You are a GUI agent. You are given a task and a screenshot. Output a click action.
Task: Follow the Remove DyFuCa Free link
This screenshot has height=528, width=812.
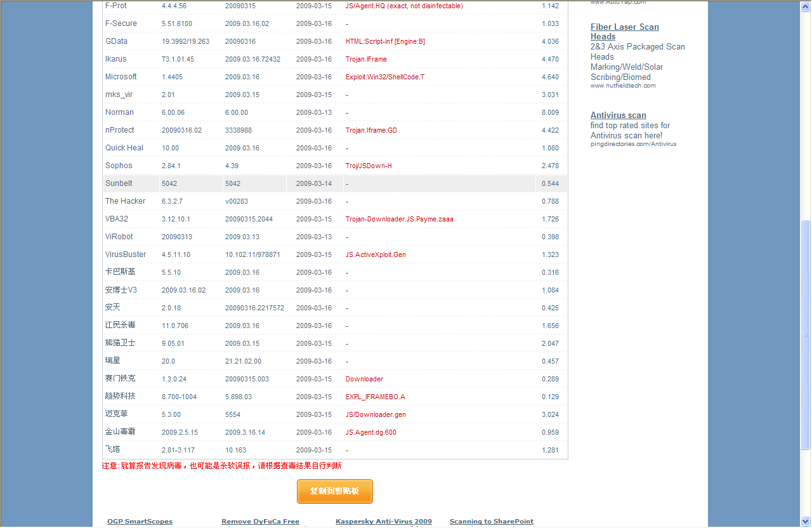click(x=260, y=522)
